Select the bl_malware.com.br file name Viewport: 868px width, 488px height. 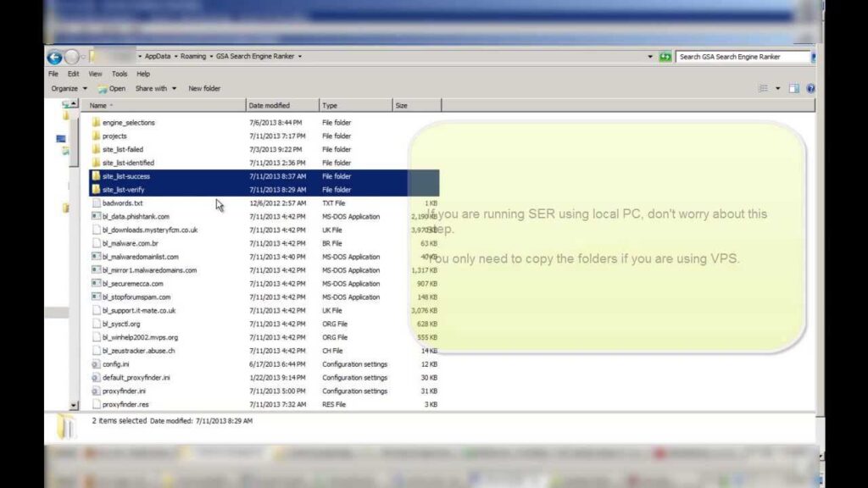click(x=130, y=243)
